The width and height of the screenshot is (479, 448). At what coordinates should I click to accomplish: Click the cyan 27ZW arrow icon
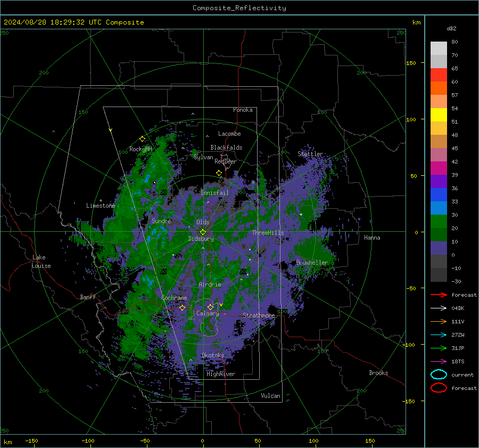[x=439, y=335]
